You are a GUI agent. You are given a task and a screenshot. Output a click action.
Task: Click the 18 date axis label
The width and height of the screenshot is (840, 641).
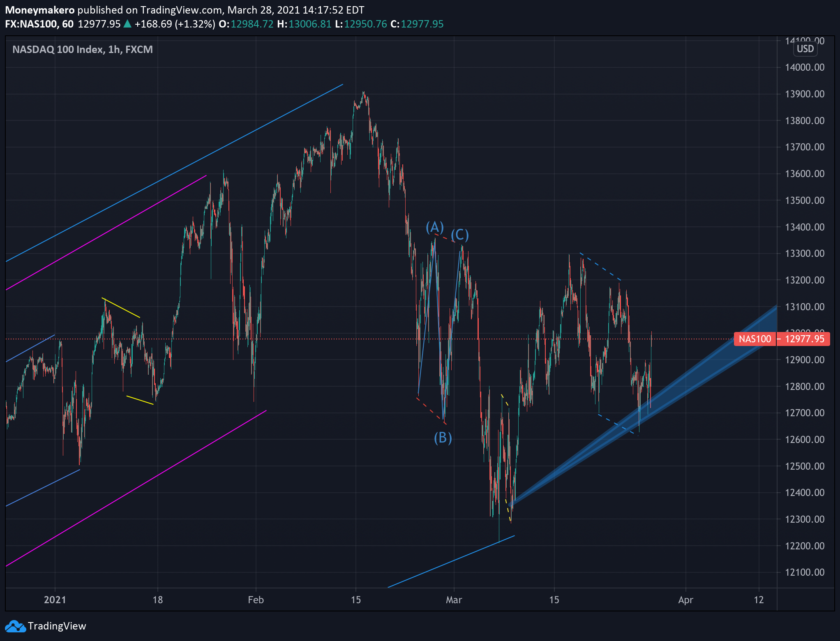pos(158,600)
